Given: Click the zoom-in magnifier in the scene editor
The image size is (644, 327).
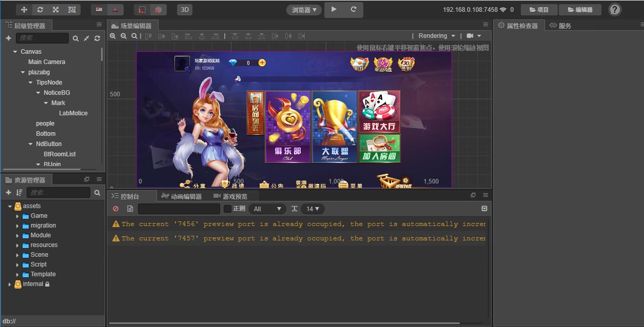Looking at the screenshot, I should coord(113,36).
